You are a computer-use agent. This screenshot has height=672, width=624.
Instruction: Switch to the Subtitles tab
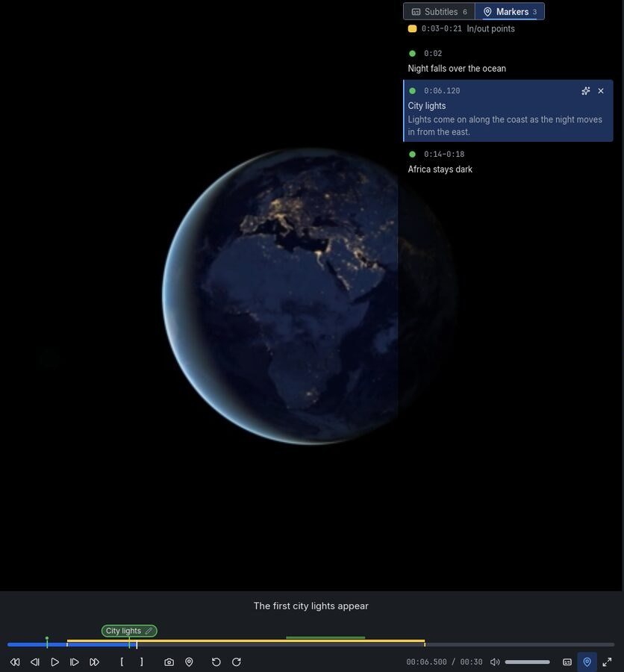[x=439, y=11]
